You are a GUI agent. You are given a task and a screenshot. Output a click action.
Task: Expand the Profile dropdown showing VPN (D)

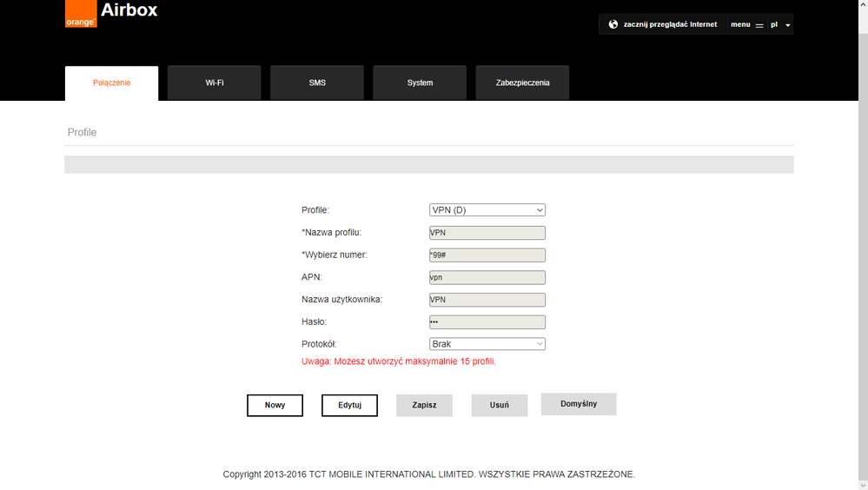487,210
